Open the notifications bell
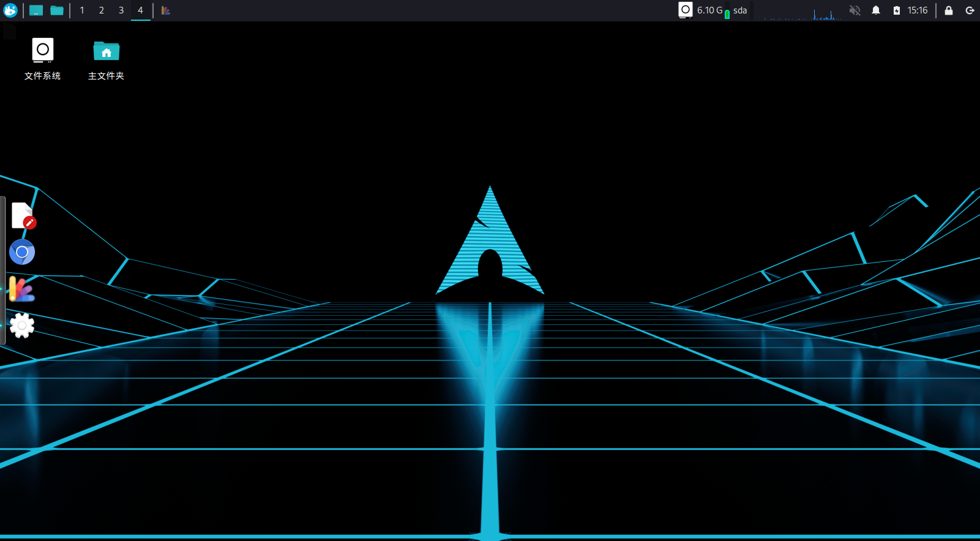Image resolution: width=980 pixels, height=541 pixels. 876,10
